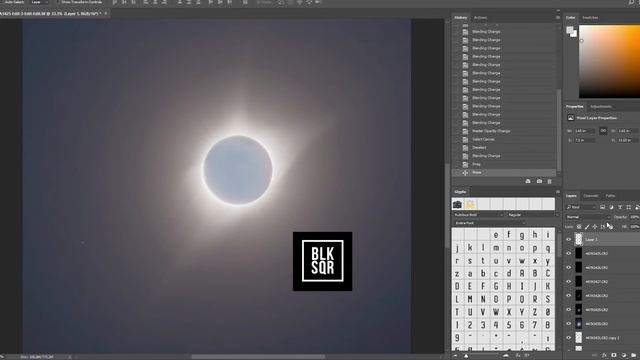Click the W width field in Properties
This screenshot has width=640, height=360.
[584, 131]
